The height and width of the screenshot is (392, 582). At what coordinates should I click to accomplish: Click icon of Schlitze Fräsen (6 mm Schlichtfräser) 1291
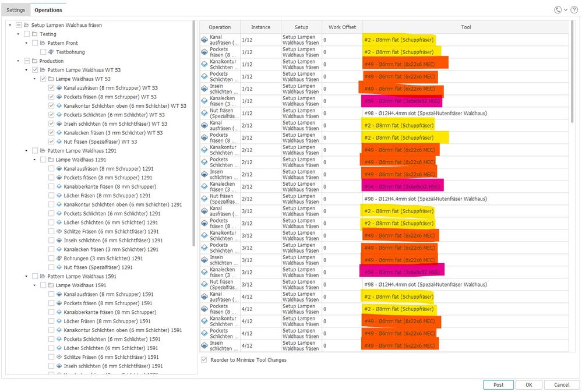point(59,231)
